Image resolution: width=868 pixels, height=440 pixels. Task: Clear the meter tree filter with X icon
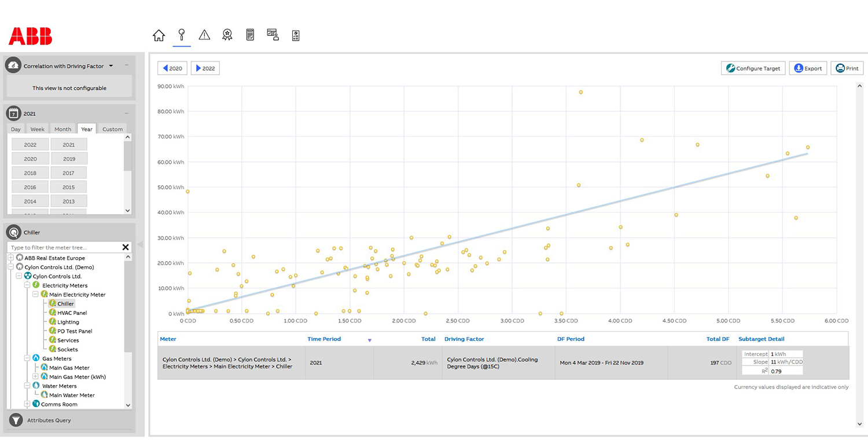[126, 247]
